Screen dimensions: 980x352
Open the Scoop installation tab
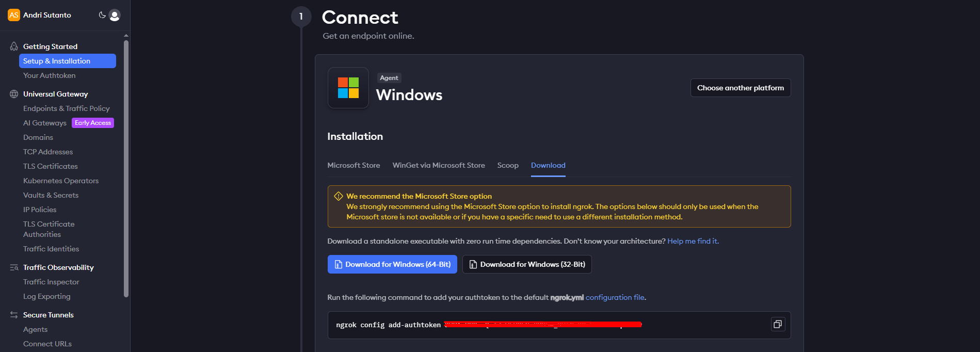pos(508,165)
